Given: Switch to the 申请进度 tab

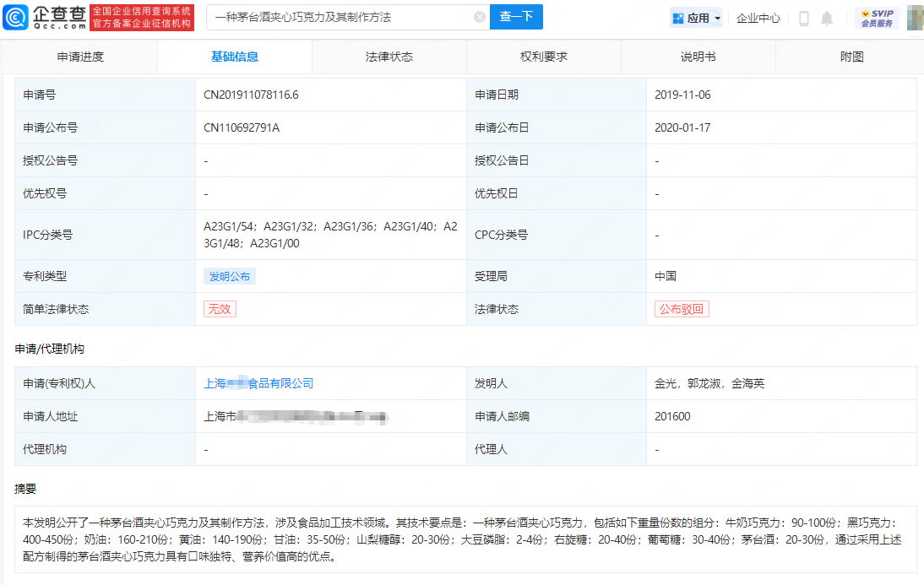Looking at the screenshot, I should point(80,57).
